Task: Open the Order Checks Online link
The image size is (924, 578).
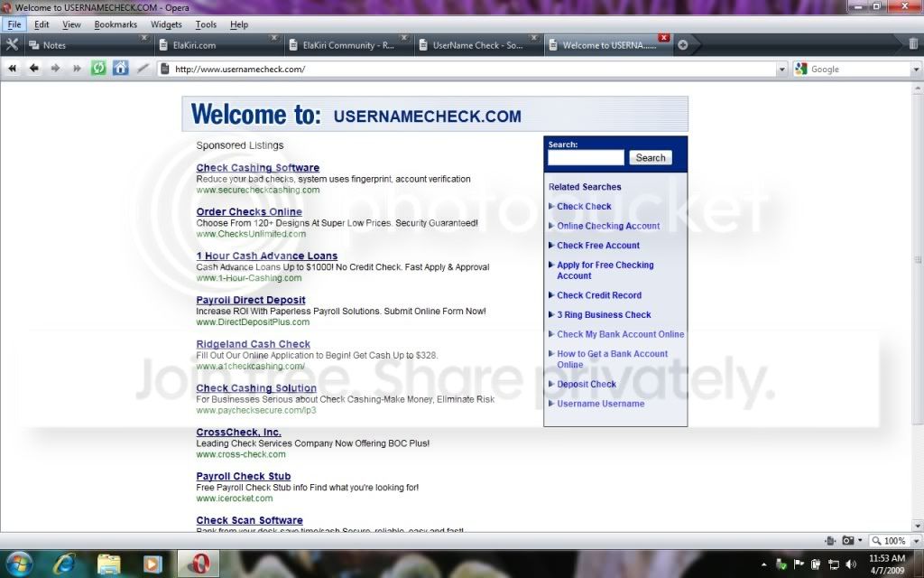Action: pos(249,211)
